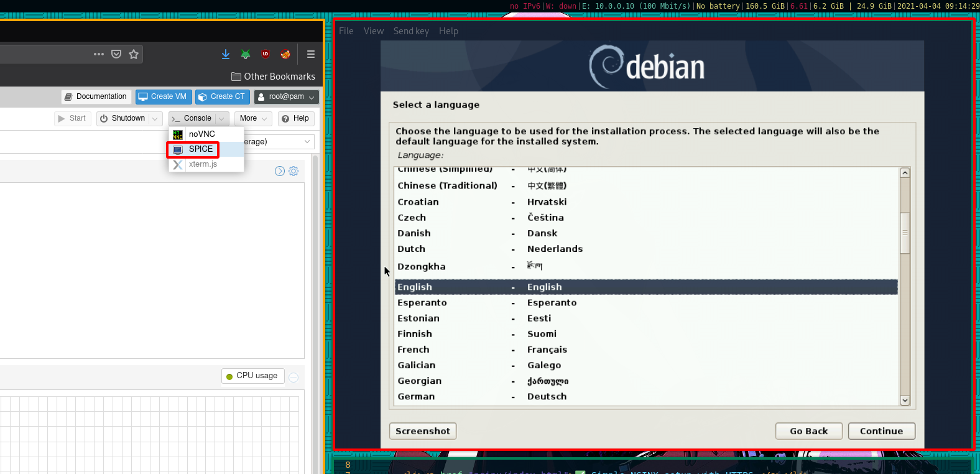Click language list scroll-up arrow
980x474 pixels.
[x=905, y=173]
